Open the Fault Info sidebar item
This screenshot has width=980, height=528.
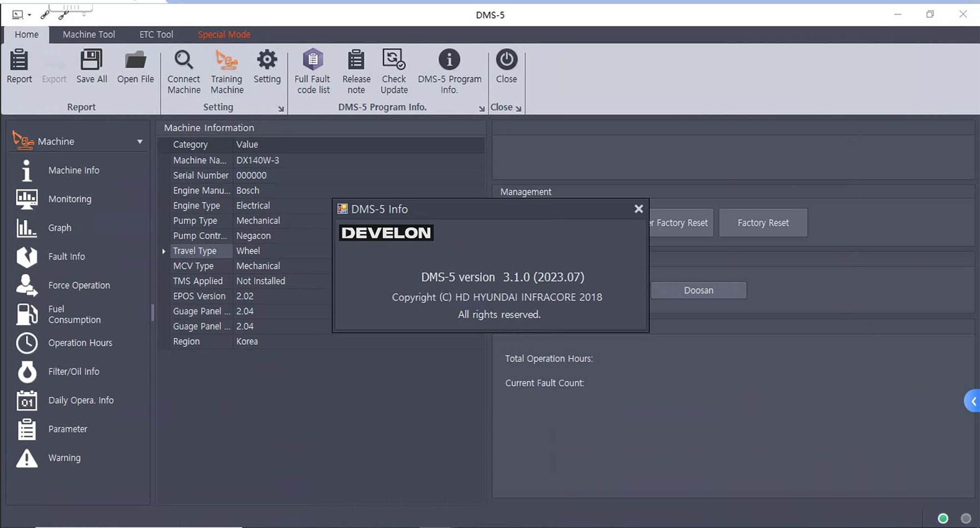pyautogui.click(x=66, y=257)
